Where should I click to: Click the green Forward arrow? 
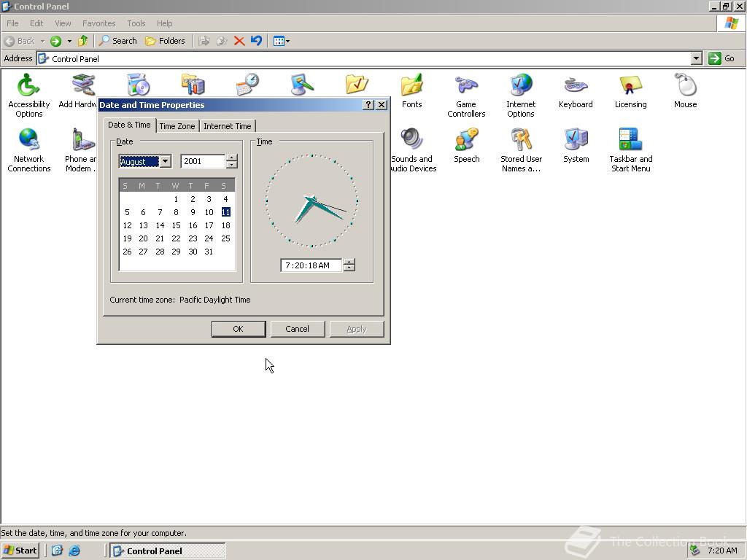click(x=55, y=41)
